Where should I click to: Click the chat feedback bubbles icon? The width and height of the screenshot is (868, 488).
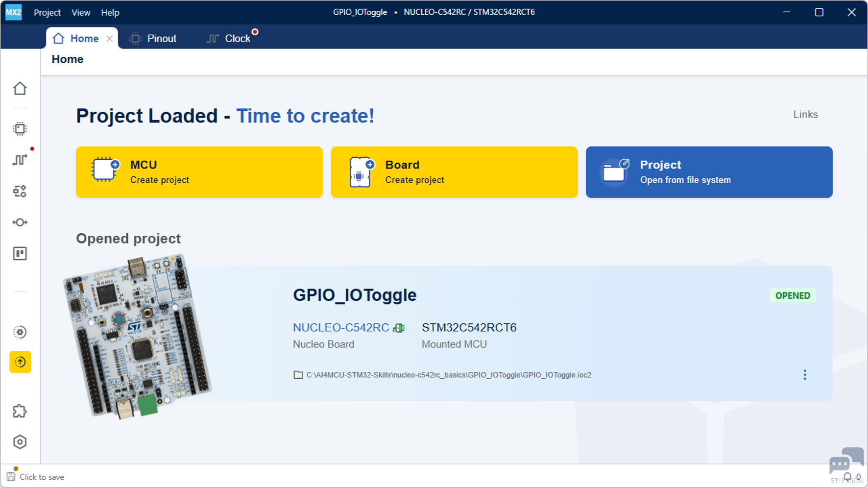click(846, 461)
